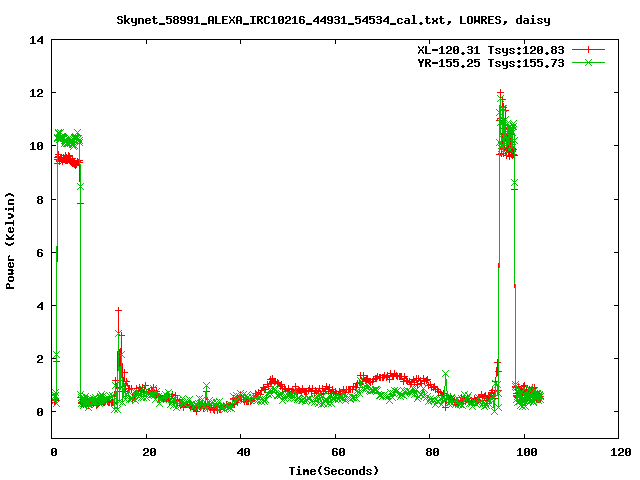Click x-axis tick label 120

point(621,452)
